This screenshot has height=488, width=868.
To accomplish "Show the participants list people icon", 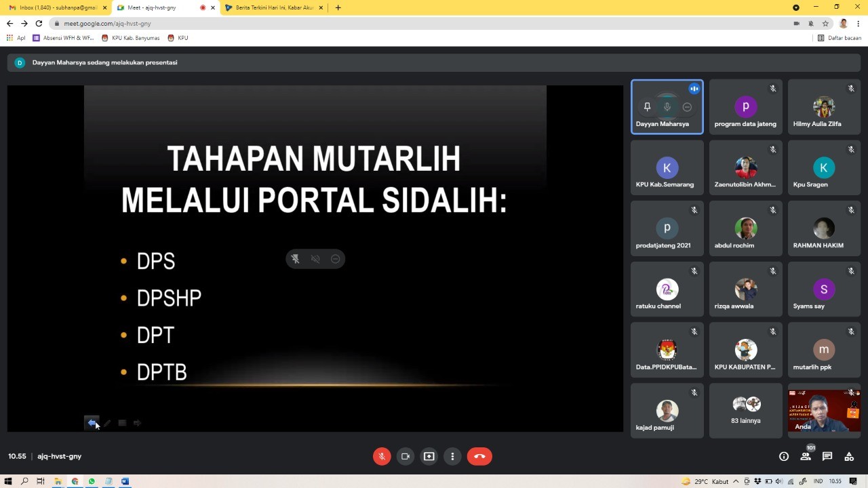I will click(806, 457).
